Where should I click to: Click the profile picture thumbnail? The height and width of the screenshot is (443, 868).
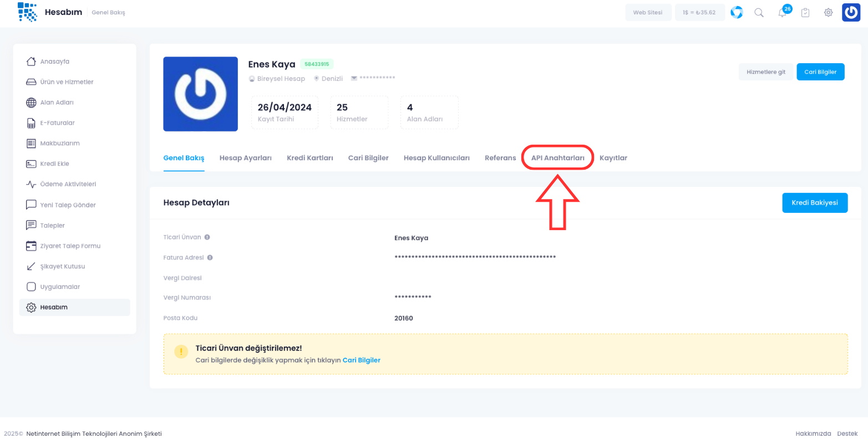click(200, 94)
